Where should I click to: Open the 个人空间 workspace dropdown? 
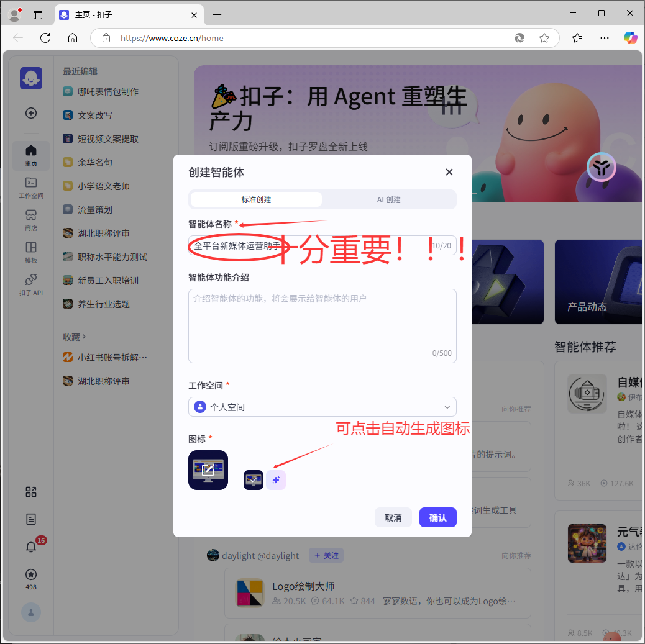click(322, 407)
